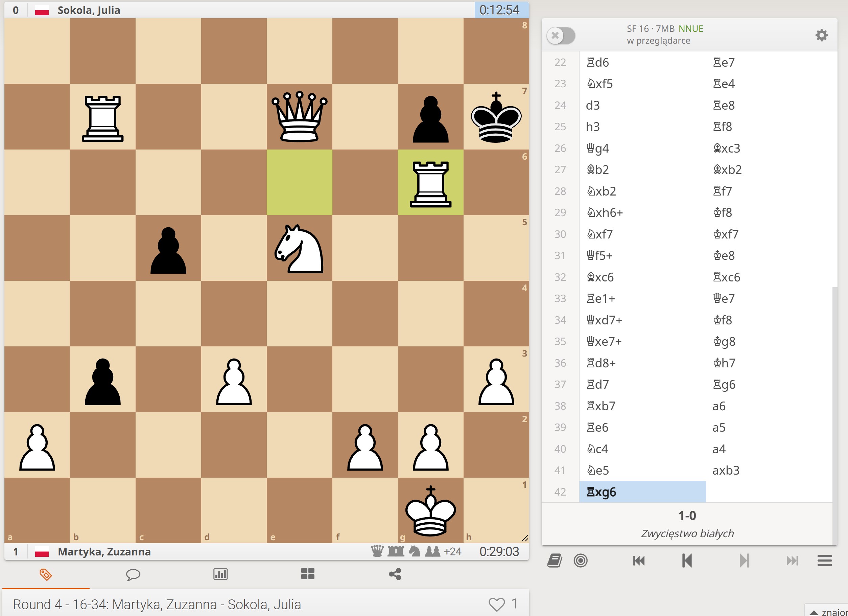Open practice with computer target icon
This screenshot has height=616, width=848.
pyautogui.click(x=580, y=560)
